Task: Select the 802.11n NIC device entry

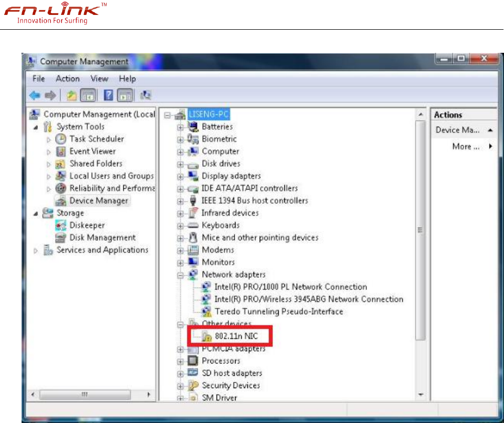Action: point(236,336)
